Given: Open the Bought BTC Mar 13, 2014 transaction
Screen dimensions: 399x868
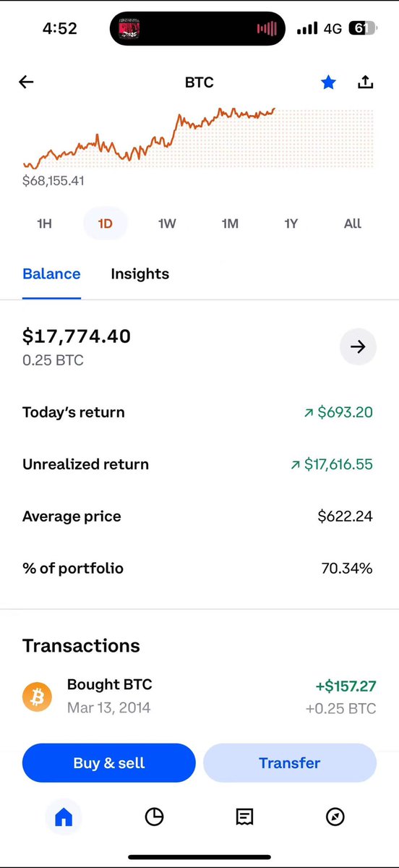Looking at the screenshot, I should (199, 697).
